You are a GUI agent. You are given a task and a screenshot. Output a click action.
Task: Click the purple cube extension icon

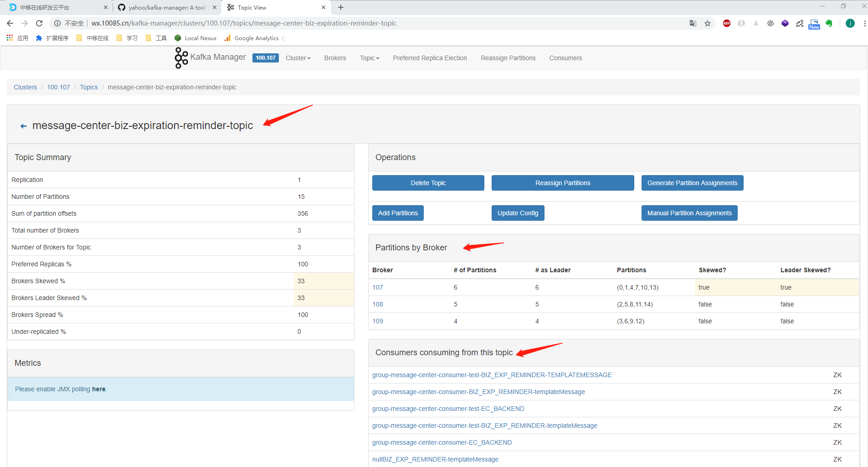tap(785, 23)
